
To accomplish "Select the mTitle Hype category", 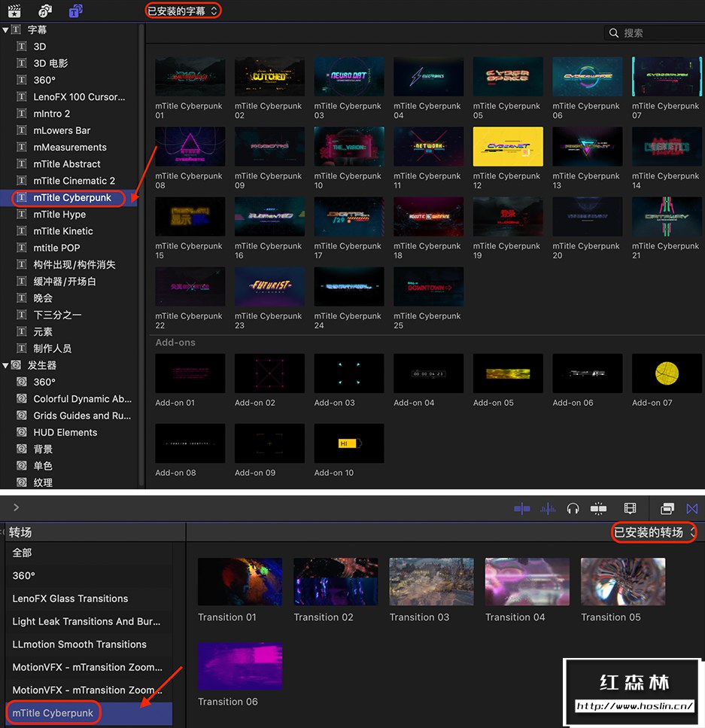I will pos(59,215).
